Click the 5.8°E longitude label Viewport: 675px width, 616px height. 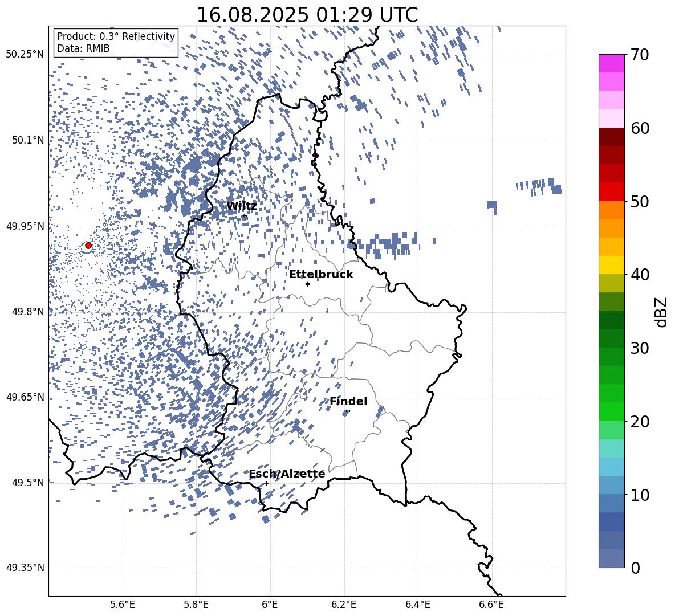point(196,605)
